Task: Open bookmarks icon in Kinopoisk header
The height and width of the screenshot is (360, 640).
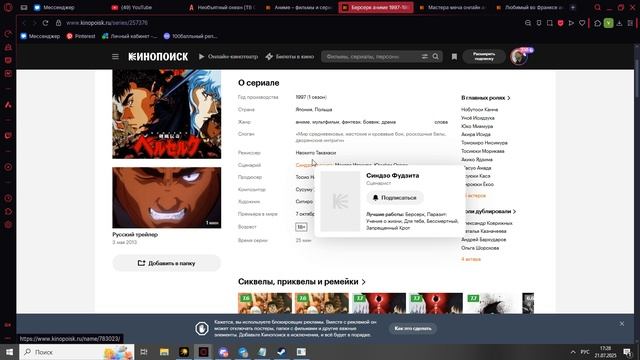Action: tap(454, 57)
